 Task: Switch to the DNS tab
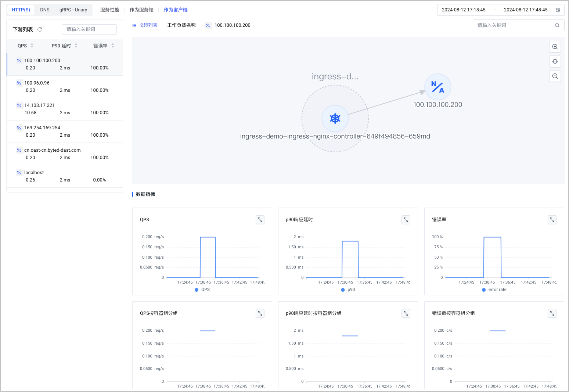click(x=45, y=10)
